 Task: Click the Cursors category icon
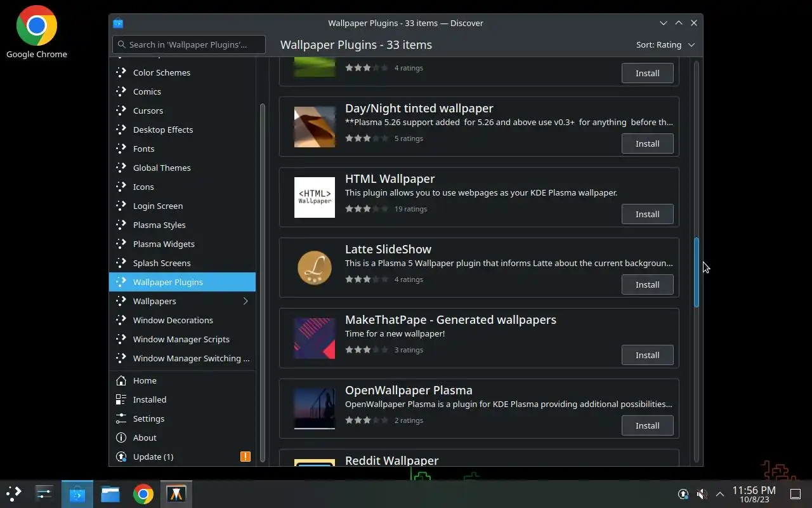[121, 110]
